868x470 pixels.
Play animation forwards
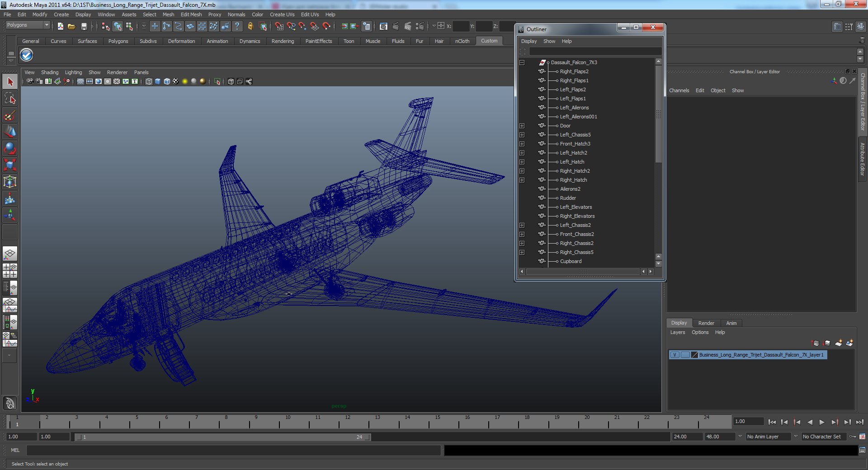[x=822, y=422]
